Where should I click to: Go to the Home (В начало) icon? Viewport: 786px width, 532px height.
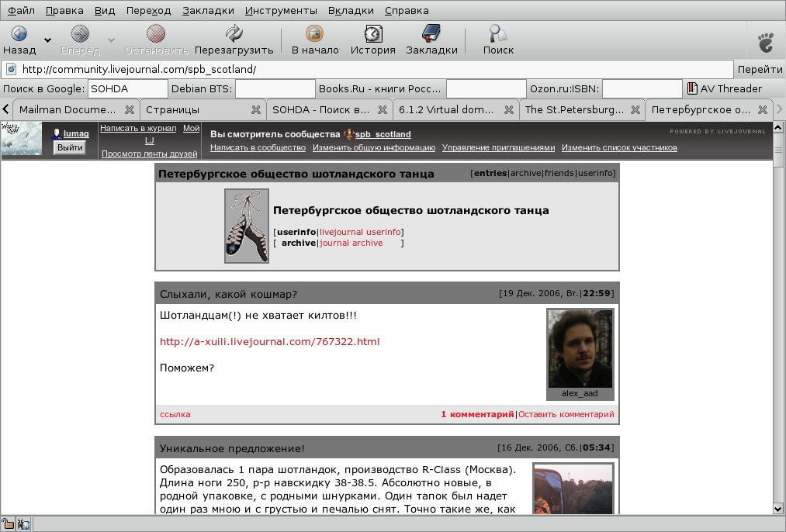314,34
